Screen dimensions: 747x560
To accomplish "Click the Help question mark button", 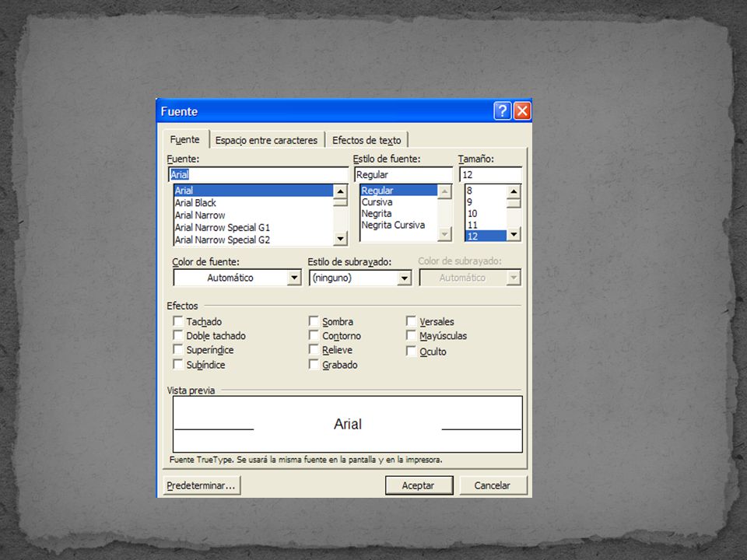I will click(x=502, y=111).
